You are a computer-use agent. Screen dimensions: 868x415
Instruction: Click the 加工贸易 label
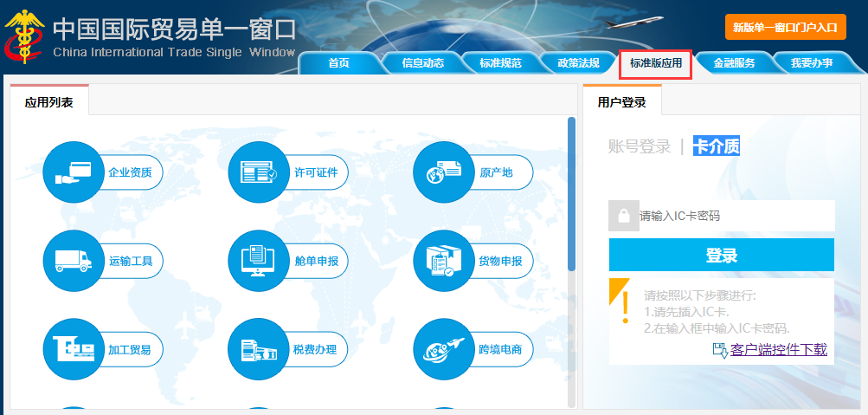pyautogui.click(x=130, y=350)
